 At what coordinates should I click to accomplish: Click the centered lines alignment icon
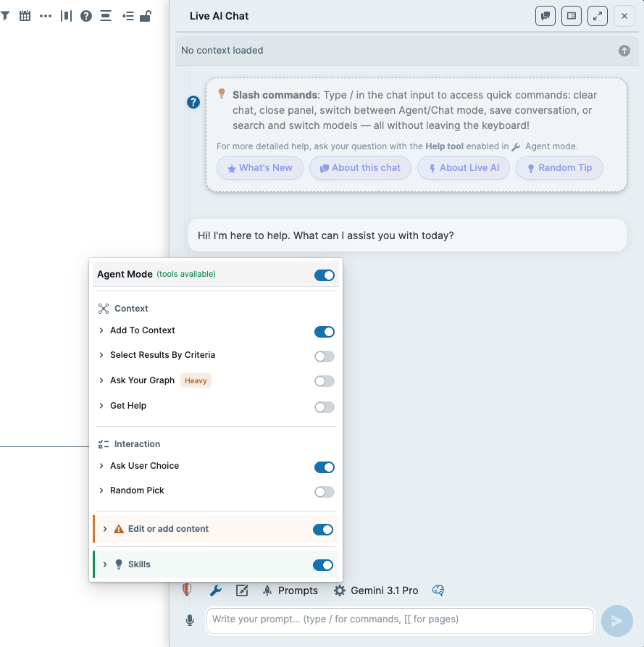tap(106, 16)
